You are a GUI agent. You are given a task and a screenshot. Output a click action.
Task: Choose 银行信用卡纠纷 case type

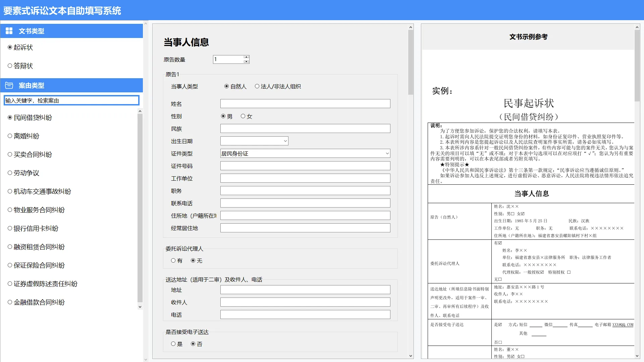point(33,228)
